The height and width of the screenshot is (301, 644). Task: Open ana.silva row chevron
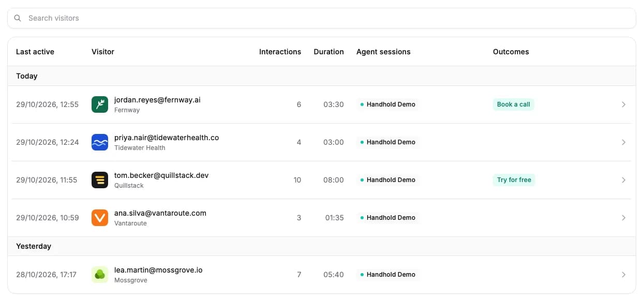(623, 218)
